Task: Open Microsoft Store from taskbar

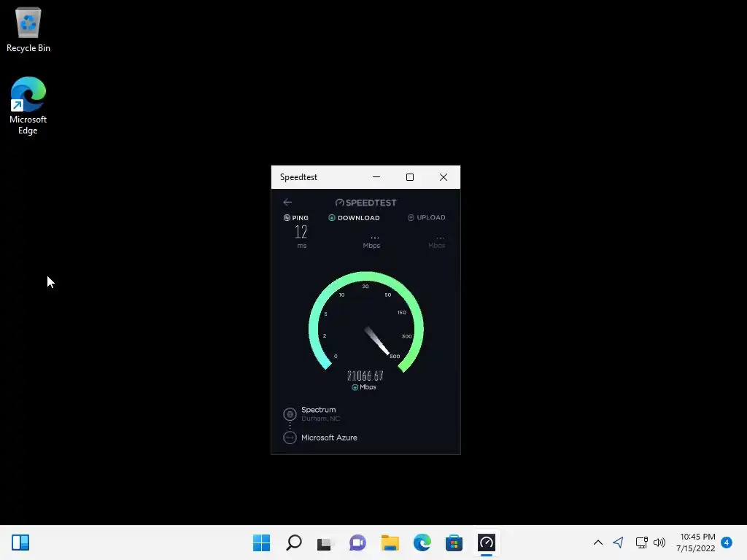Action: [454, 542]
